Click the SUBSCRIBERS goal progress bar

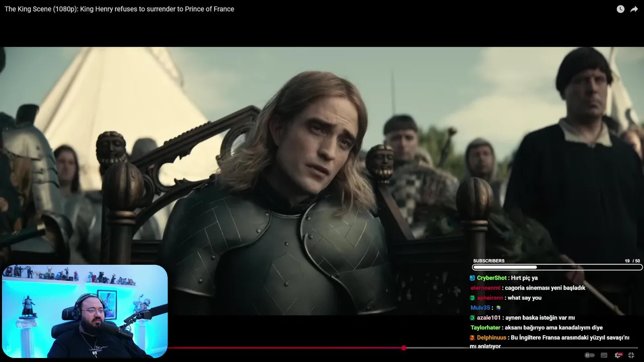pyautogui.click(x=557, y=267)
